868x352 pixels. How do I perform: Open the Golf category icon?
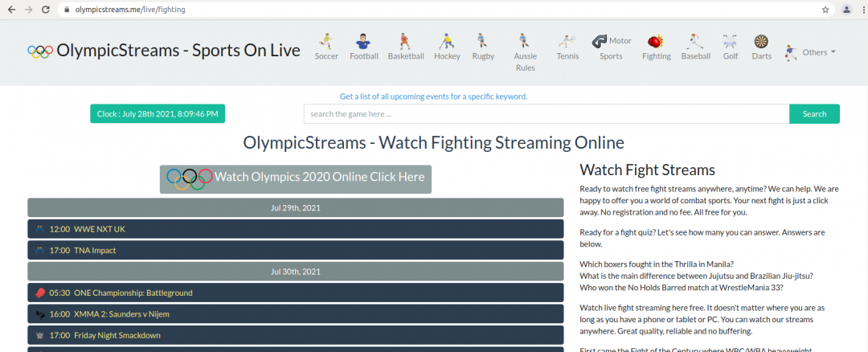click(730, 41)
